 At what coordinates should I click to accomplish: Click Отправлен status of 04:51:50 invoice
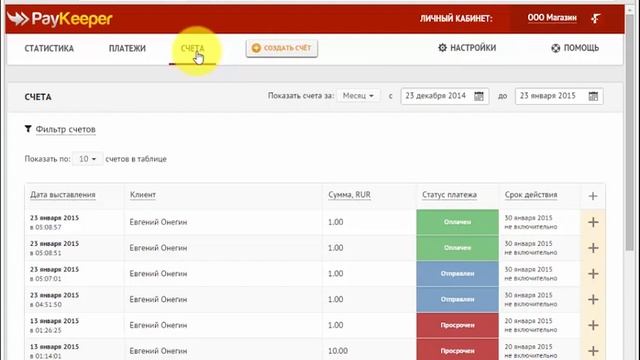458,299
